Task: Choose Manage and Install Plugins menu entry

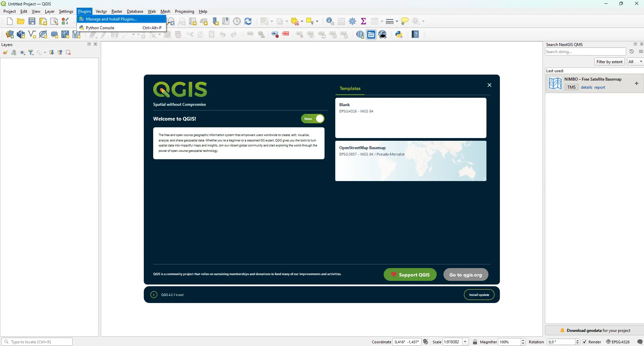Action: tap(121, 19)
